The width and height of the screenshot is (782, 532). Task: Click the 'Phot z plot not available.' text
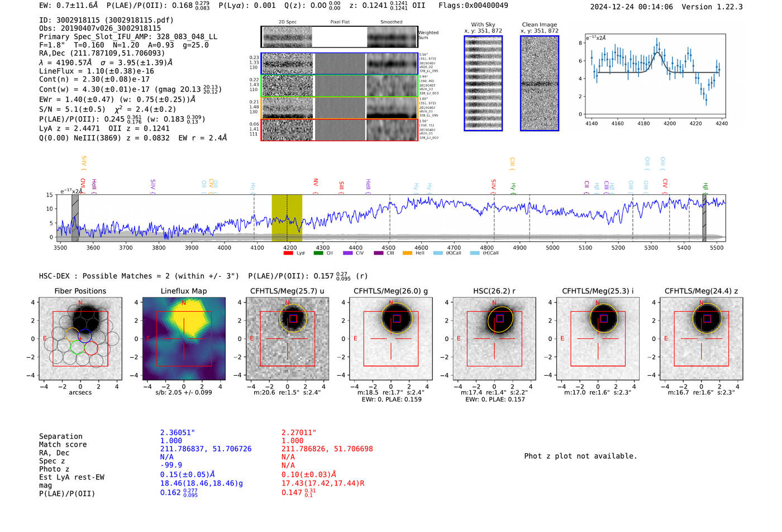tap(581, 456)
